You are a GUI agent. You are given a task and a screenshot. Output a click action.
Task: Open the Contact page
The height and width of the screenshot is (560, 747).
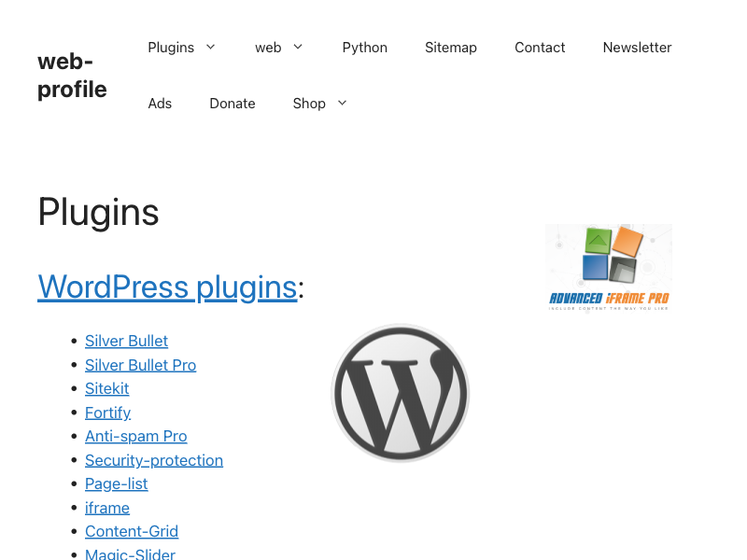click(540, 48)
